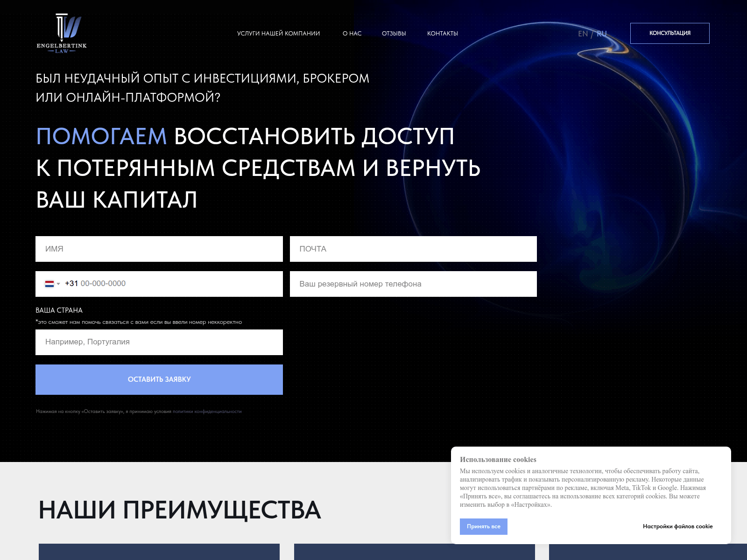Open the Netherlands flag country code selector

point(52,284)
